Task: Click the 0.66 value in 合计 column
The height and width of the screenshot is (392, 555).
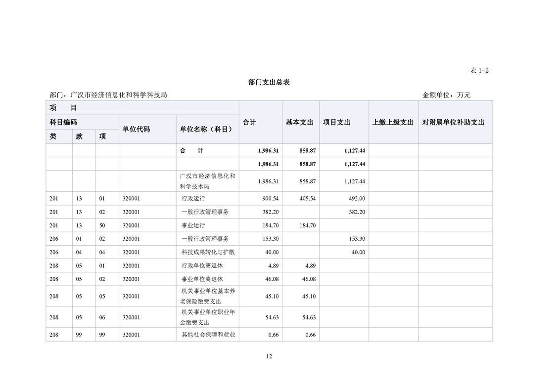Action: 273,335
